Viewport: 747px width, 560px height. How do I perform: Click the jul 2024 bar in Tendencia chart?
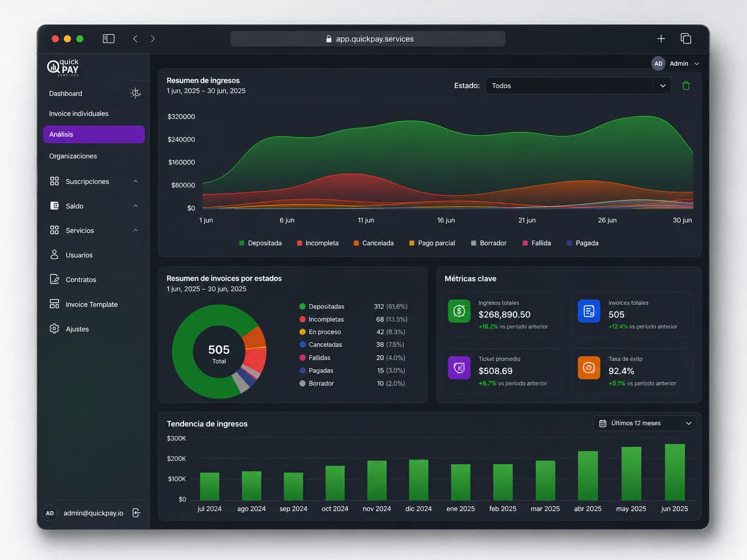point(209,486)
